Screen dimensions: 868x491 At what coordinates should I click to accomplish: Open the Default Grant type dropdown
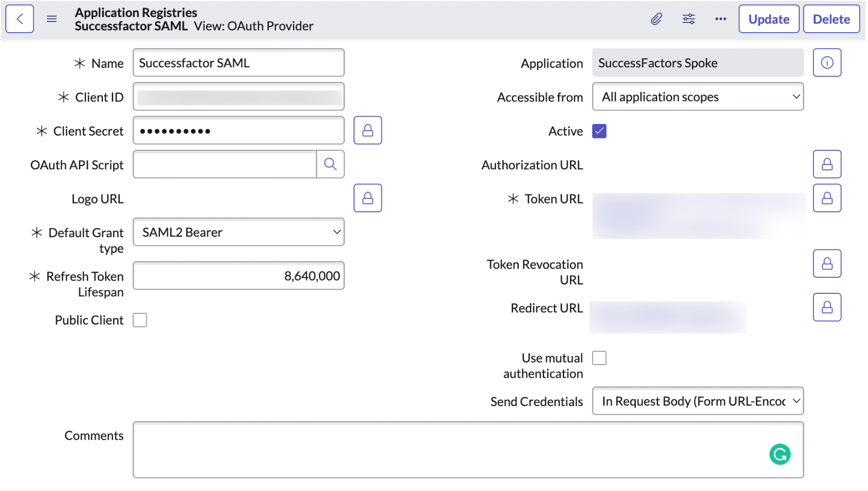[x=238, y=232]
